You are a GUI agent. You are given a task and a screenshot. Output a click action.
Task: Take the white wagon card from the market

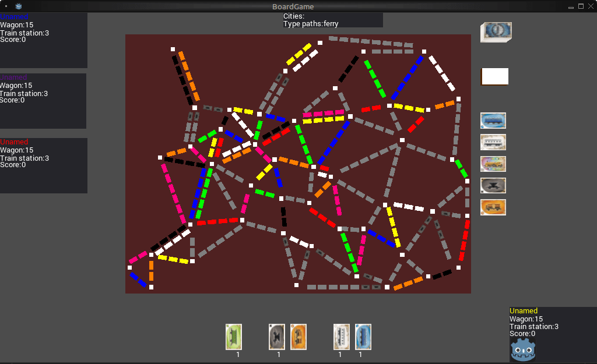(493, 142)
